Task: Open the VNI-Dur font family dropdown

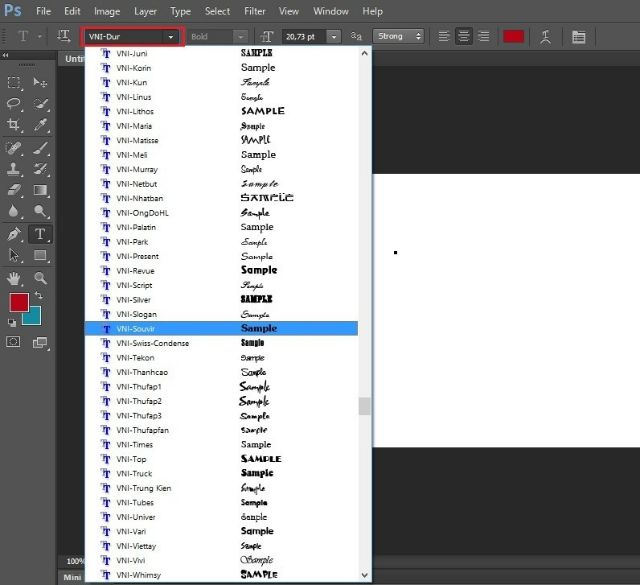Action: [x=171, y=37]
